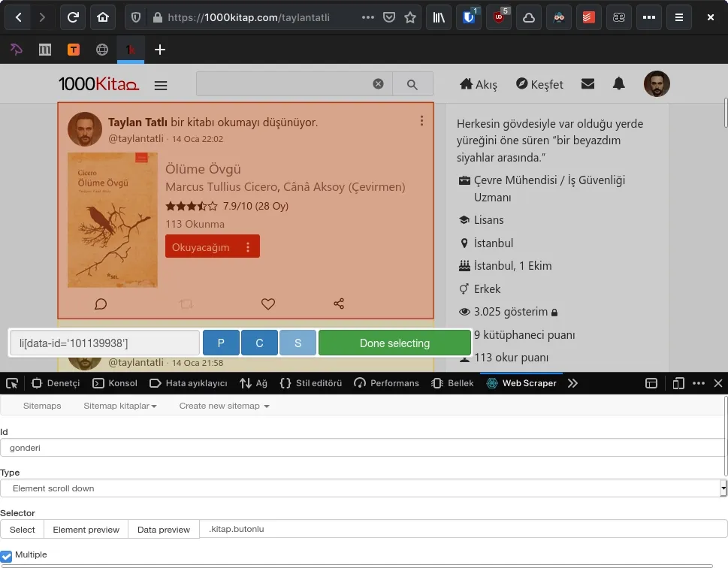Switch to the Stil editörü devtools tab
The image size is (728, 568).
(x=310, y=383)
